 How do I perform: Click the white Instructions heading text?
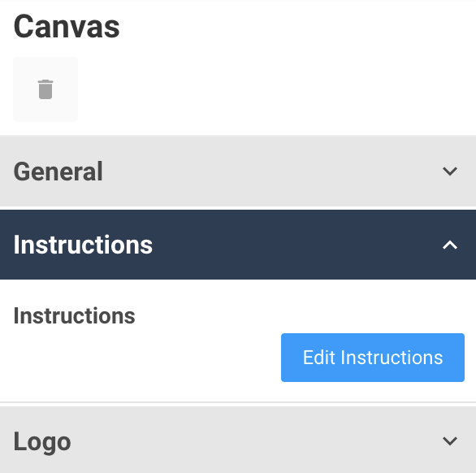(83, 245)
